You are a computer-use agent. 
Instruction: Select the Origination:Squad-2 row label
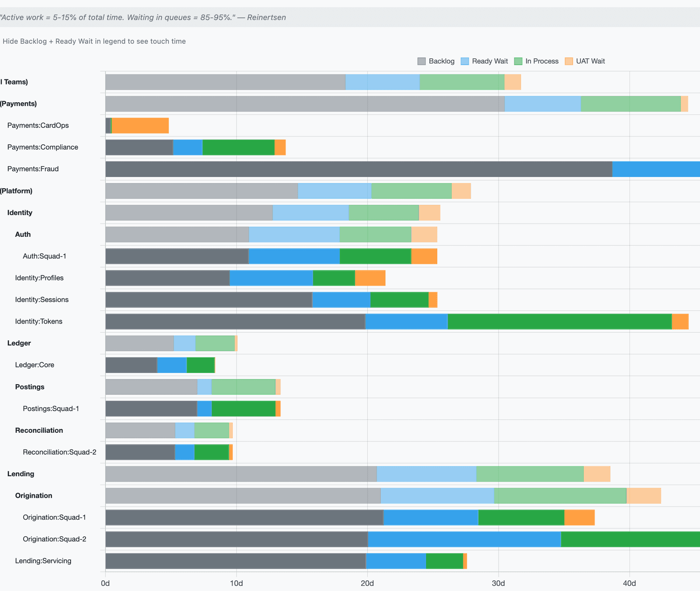click(x=55, y=539)
